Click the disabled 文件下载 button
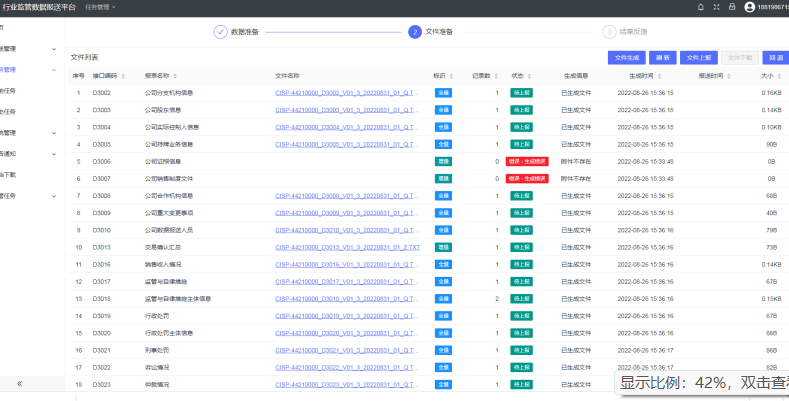This screenshot has height=401, width=789. click(x=740, y=58)
